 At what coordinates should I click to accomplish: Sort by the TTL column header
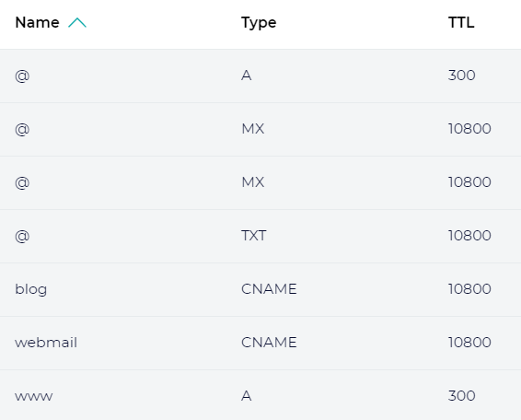coord(461,23)
